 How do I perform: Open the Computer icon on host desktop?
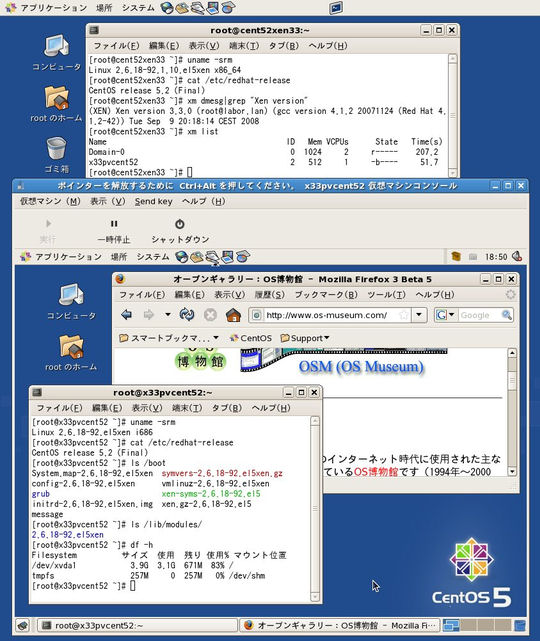coord(57,46)
